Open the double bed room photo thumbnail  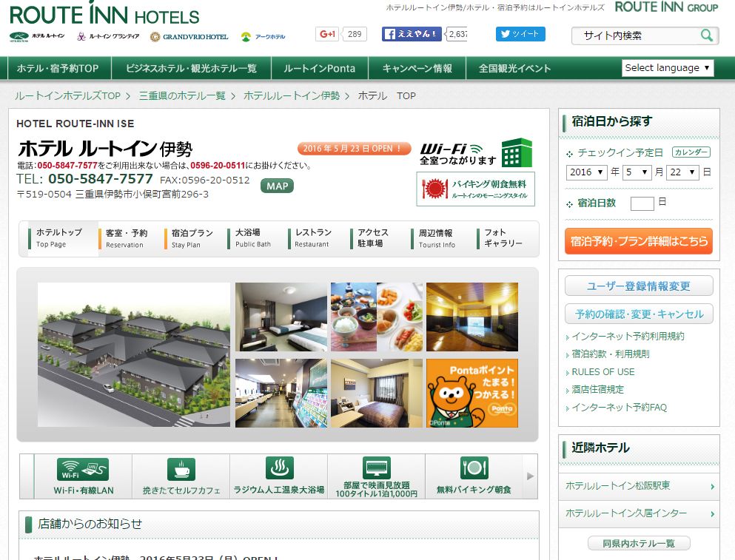click(377, 393)
